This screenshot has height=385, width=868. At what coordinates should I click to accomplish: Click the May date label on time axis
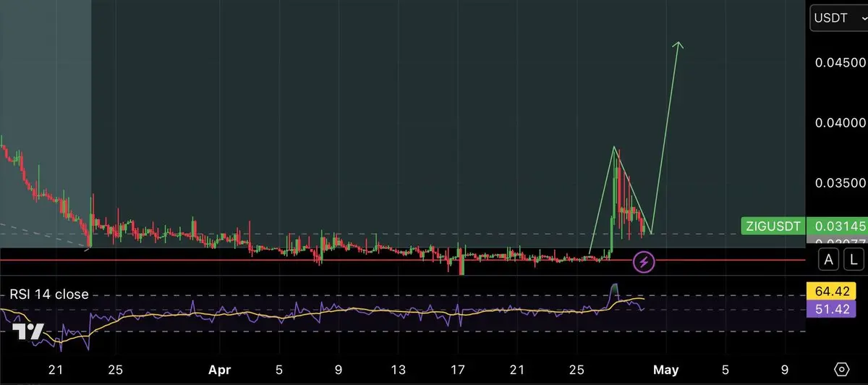[665, 370]
